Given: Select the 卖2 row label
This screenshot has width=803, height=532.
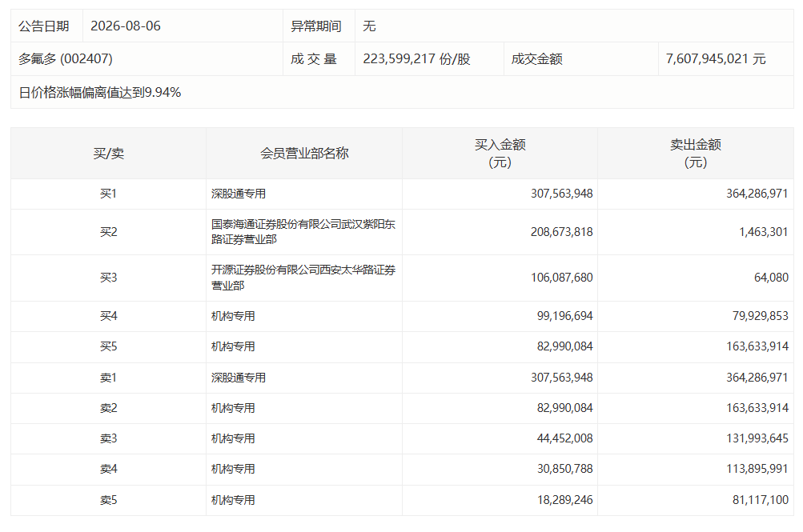Looking at the screenshot, I should tap(109, 408).
